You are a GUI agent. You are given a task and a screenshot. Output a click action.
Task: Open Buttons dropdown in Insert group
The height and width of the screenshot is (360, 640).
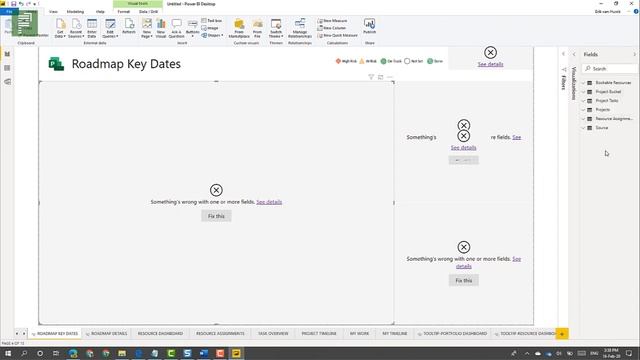click(192, 28)
